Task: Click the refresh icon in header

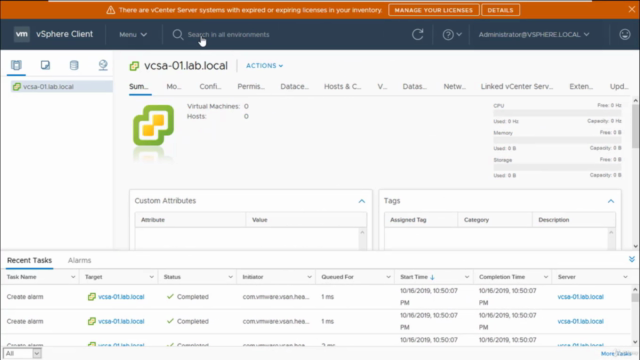Action: tap(418, 34)
